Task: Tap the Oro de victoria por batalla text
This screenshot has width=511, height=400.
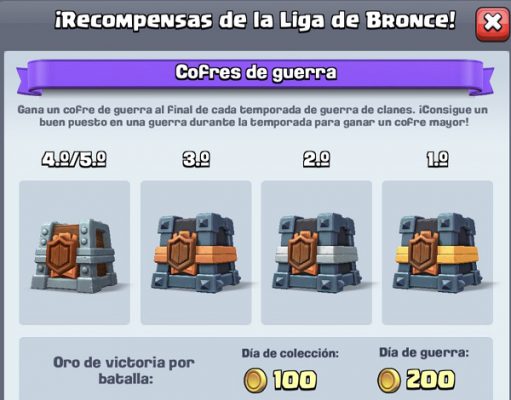Action: point(124,370)
